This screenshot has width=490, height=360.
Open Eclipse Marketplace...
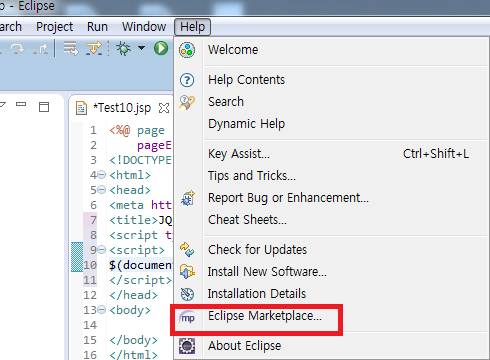(x=265, y=316)
